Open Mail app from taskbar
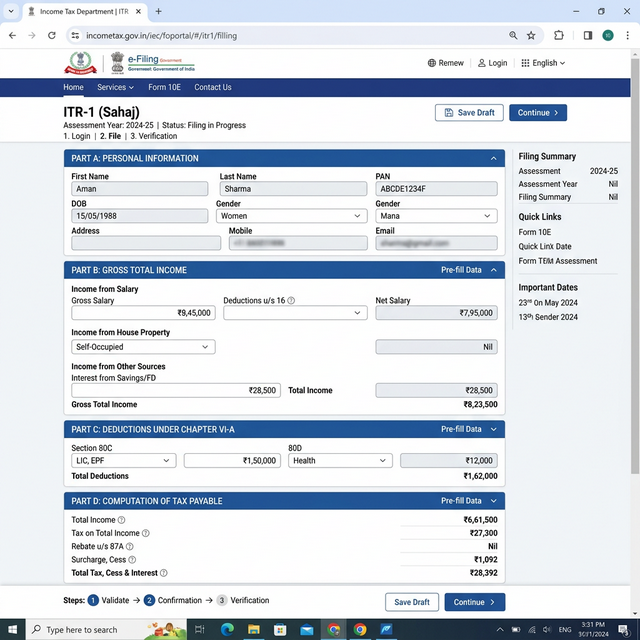 [307, 629]
